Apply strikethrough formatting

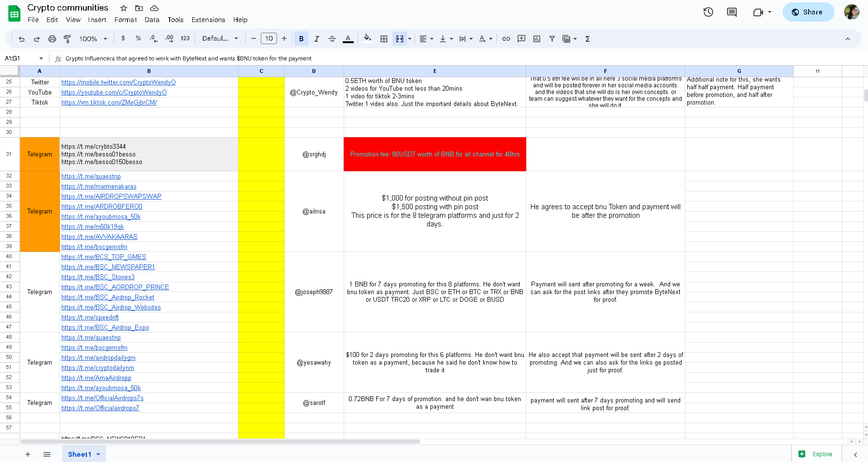pyautogui.click(x=332, y=39)
